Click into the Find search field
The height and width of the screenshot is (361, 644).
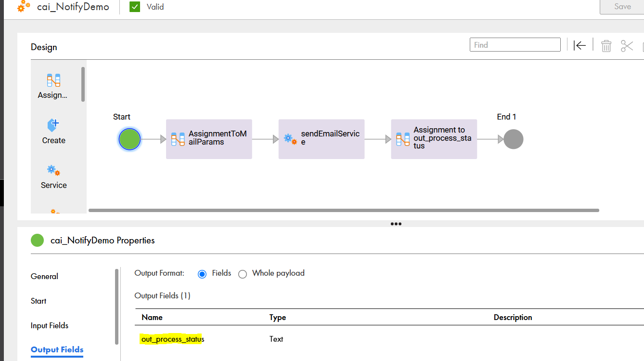pyautogui.click(x=515, y=45)
